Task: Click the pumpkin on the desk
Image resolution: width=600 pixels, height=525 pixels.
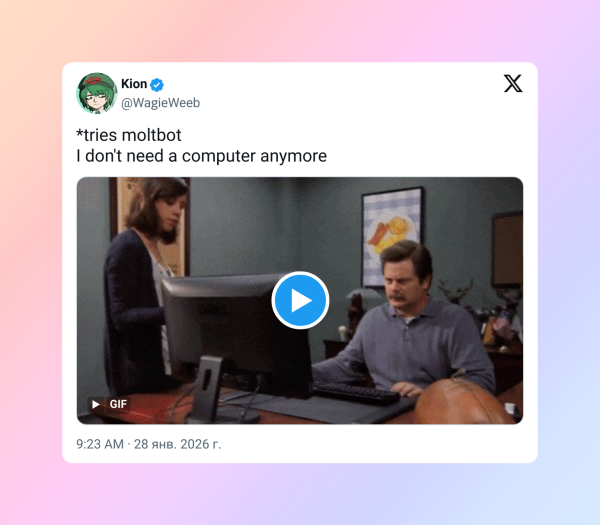Action: coord(463,402)
